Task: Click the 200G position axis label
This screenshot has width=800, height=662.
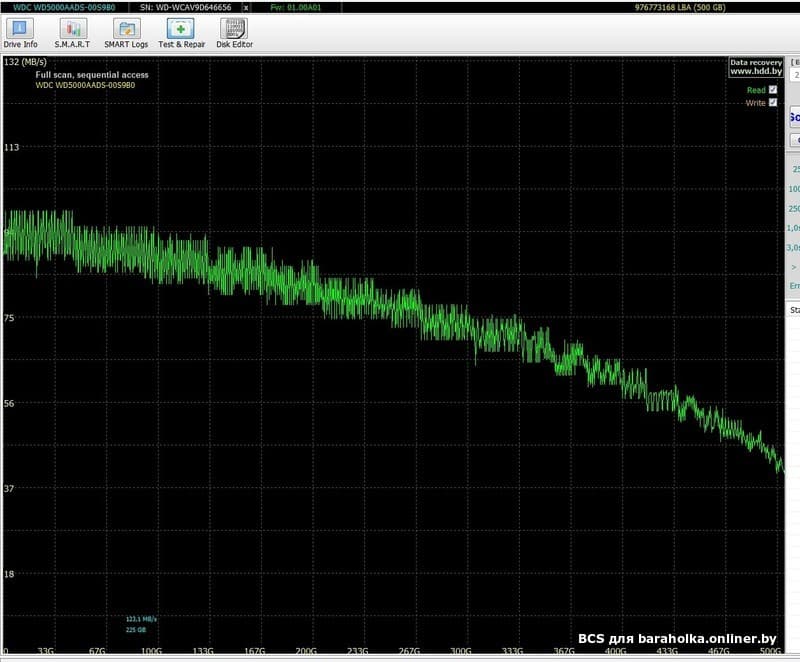Action: coord(306,651)
